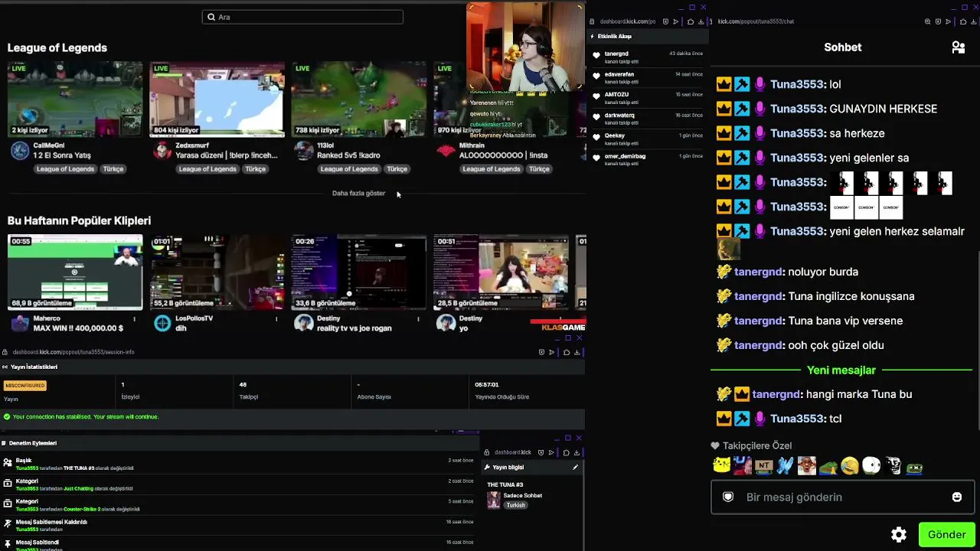The height and width of the screenshot is (551, 980).
Task: Click CallMeGni channel avatar
Action: coord(20,150)
